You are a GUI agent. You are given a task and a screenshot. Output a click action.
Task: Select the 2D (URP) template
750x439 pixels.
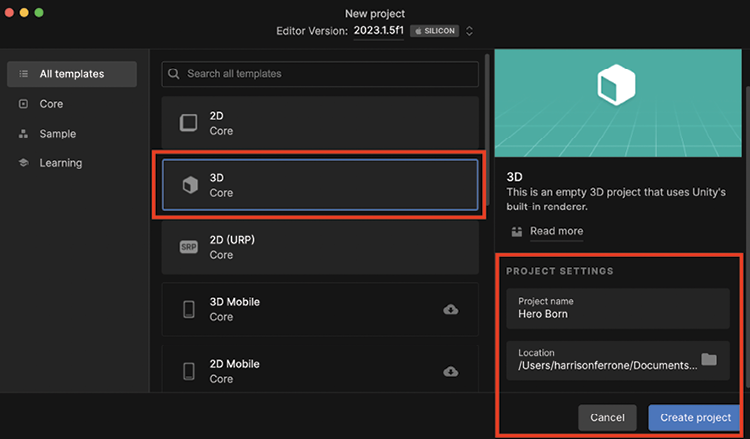coord(320,247)
